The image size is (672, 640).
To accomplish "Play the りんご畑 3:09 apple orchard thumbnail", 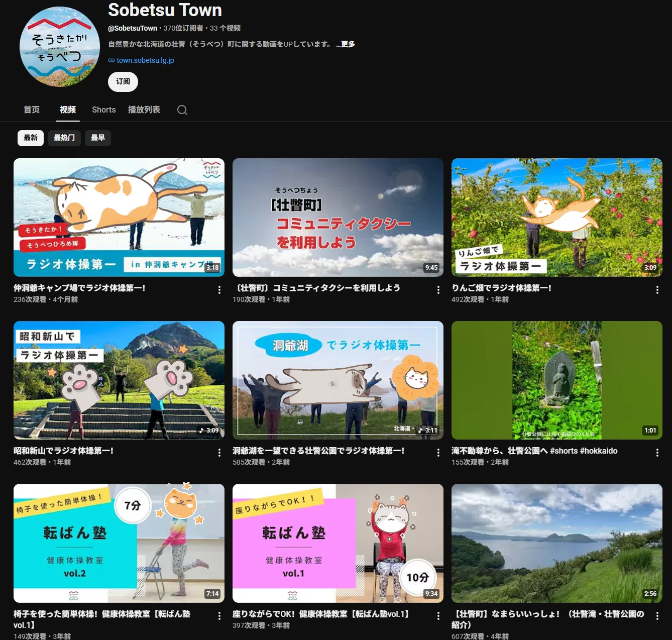I will (x=557, y=218).
